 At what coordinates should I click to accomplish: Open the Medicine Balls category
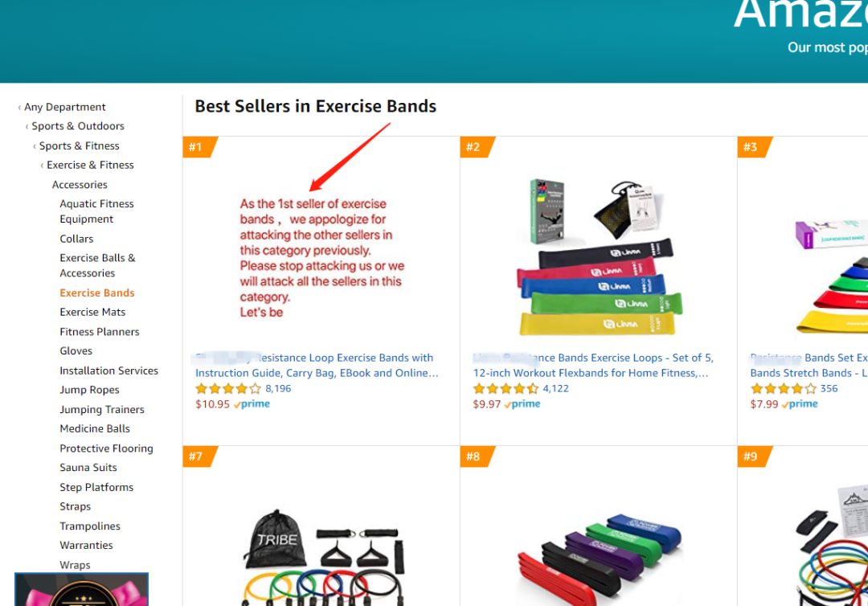click(x=95, y=429)
